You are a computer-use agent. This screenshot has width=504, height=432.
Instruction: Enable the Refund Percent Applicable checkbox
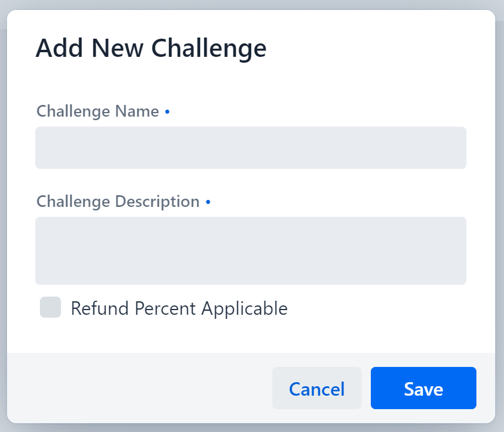(x=50, y=308)
